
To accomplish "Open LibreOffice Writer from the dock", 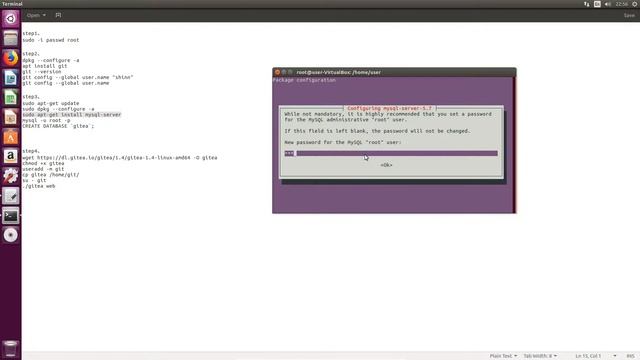I will pyautogui.click(x=11, y=78).
